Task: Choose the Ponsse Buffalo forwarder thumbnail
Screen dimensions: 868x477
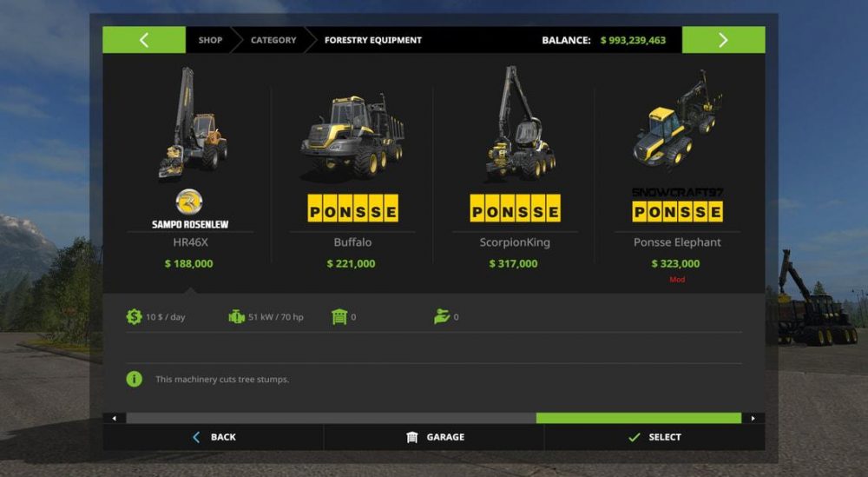Action: (352, 136)
